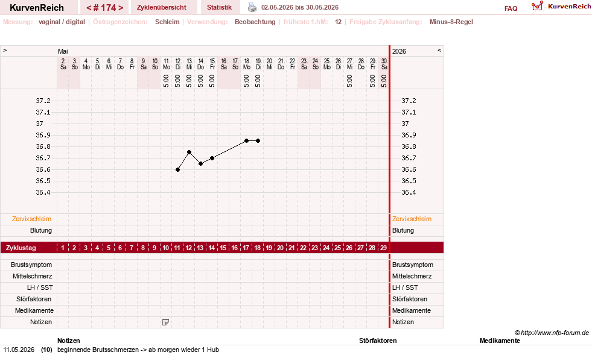Screen dimensions: 592x364
Task: Open the Statistik tab
Action: click(x=219, y=8)
